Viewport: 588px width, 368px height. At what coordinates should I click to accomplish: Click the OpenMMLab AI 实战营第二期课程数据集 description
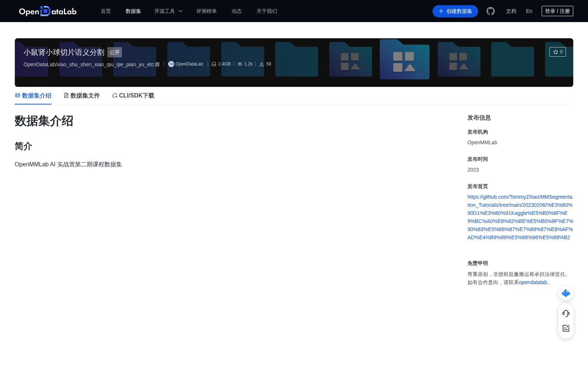68,164
